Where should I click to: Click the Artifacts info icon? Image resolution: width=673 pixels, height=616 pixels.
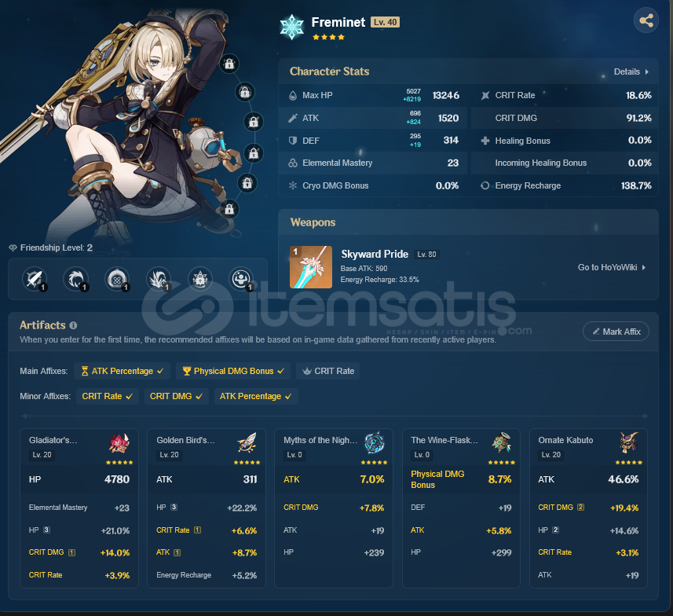coord(73,325)
